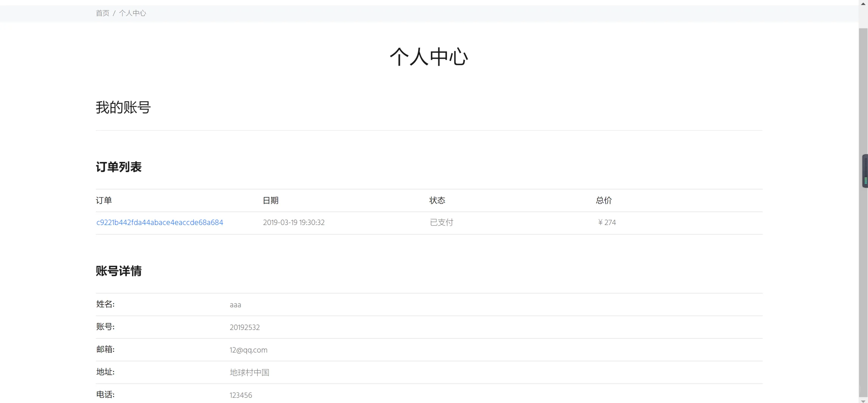The height and width of the screenshot is (403, 868).
Task: Click the 我的账号 section heading
Action: pyautogui.click(x=123, y=108)
